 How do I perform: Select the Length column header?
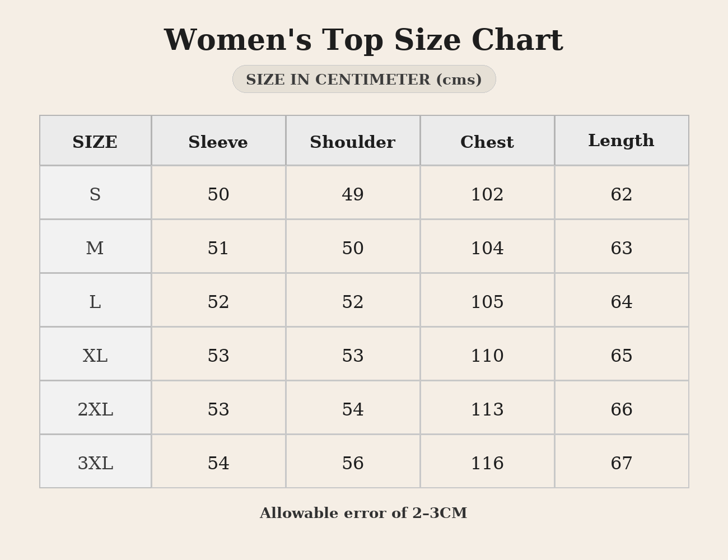click(622, 141)
